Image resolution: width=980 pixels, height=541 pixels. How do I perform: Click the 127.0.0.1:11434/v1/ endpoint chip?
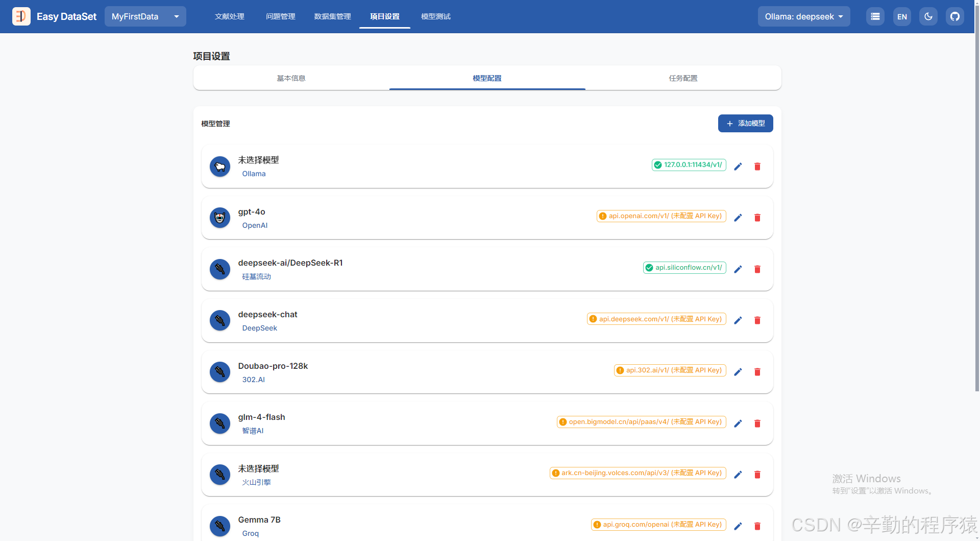click(689, 165)
